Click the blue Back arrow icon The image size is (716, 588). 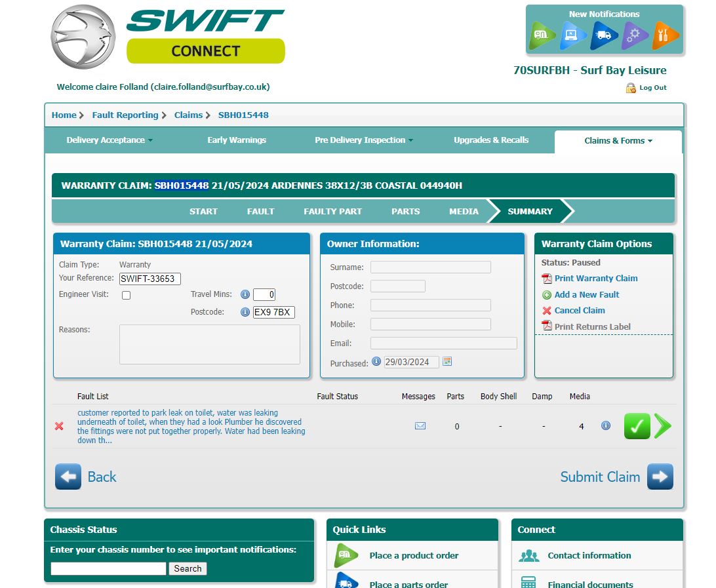point(68,477)
